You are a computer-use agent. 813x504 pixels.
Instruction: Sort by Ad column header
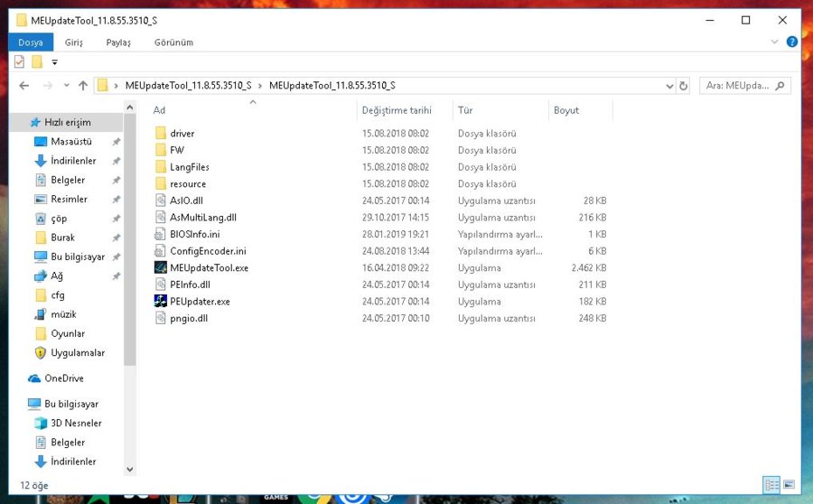(x=159, y=110)
